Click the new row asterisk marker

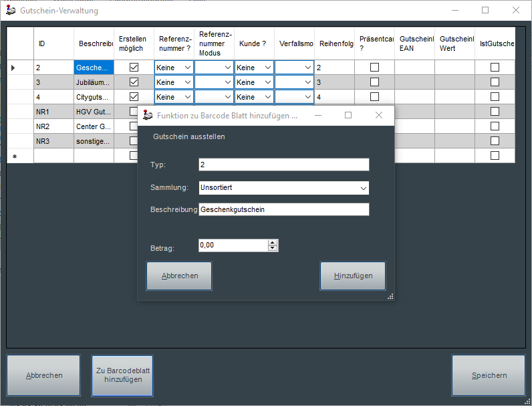(13, 157)
